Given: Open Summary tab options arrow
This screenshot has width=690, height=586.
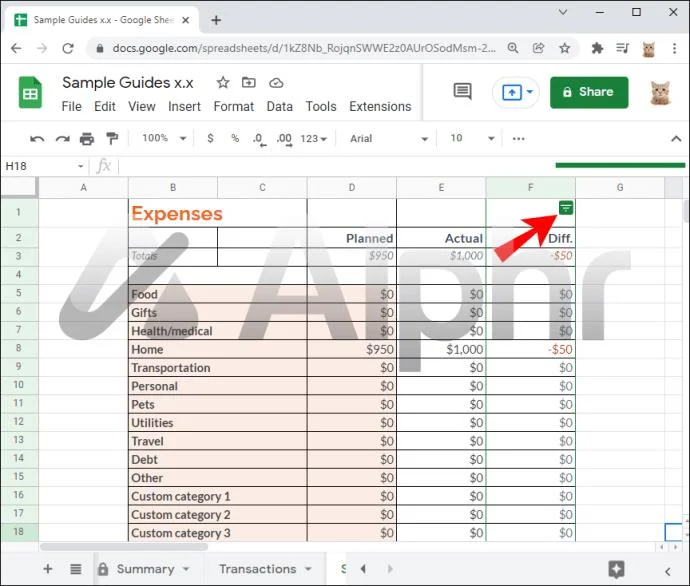Looking at the screenshot, I should [186, 569].
